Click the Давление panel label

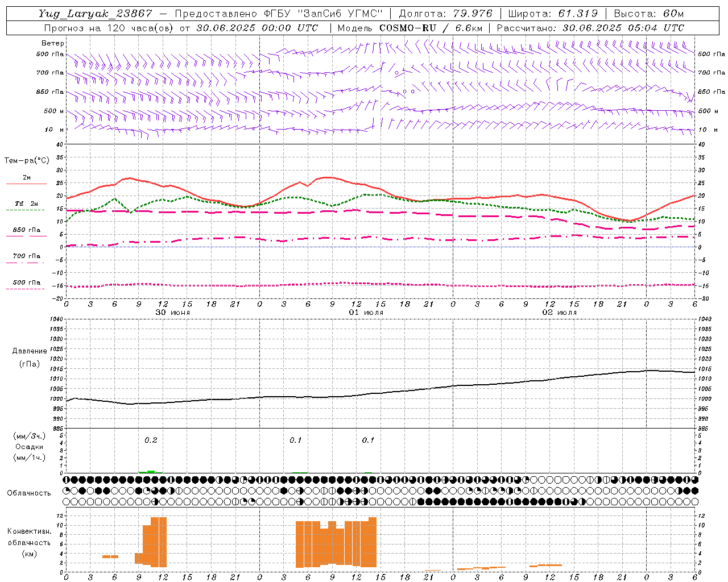pos(30,351)
